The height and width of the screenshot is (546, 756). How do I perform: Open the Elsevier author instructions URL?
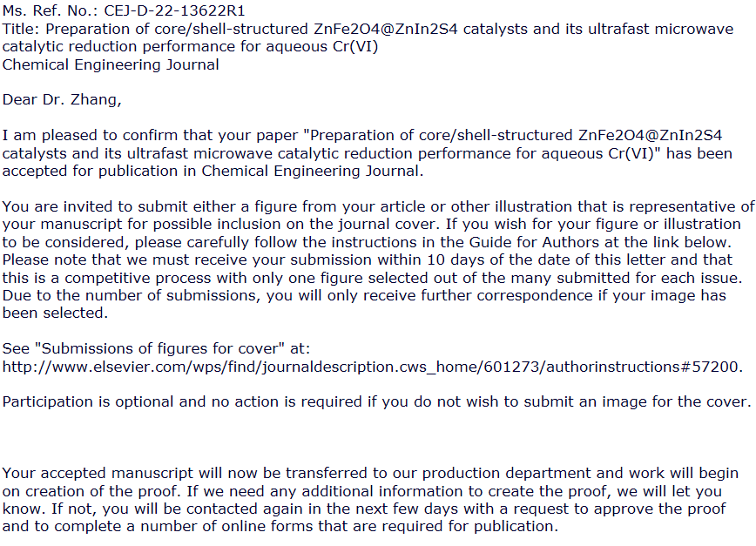tap(372, 367)
